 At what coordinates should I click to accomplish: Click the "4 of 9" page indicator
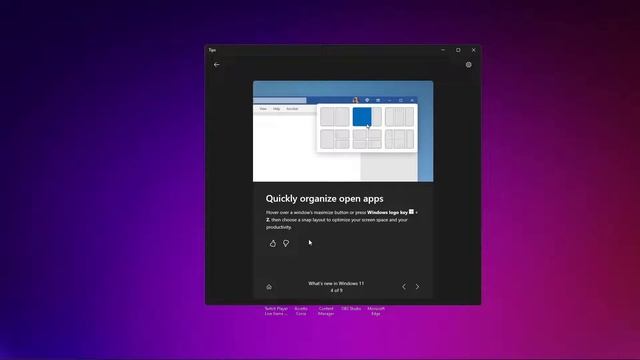point(336,290)
